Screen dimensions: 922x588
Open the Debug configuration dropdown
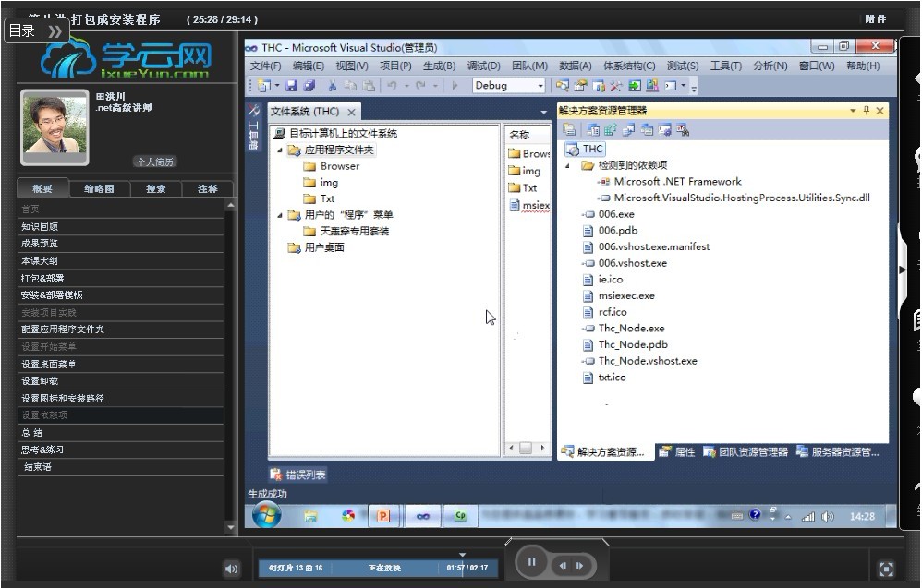coord(540,86)
